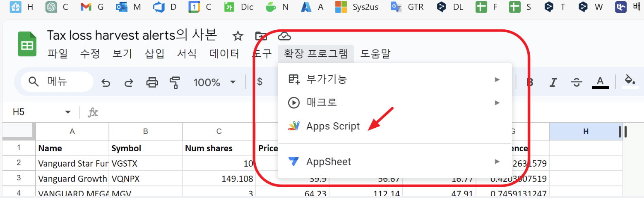Expand the AppSheet submenu arrow
644x198 pixels.
point(497,162)
